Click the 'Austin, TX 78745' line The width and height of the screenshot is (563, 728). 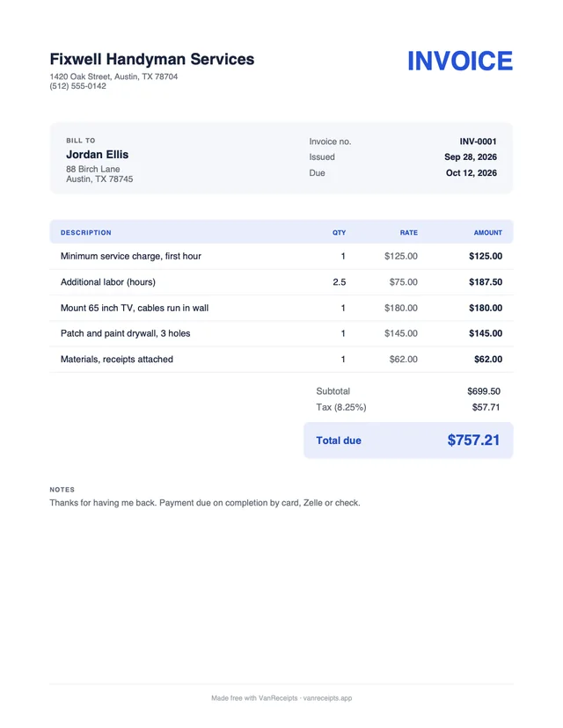click(x=99, y=179)
